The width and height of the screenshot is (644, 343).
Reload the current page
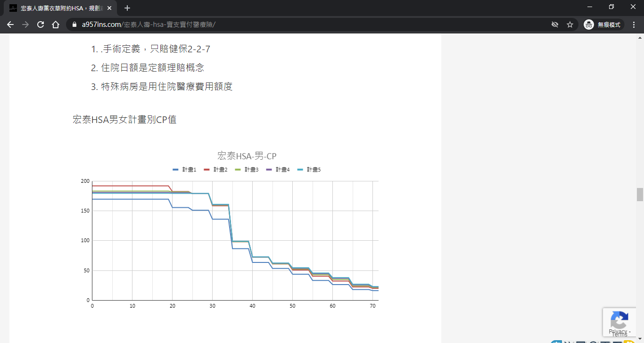[41, 24]
